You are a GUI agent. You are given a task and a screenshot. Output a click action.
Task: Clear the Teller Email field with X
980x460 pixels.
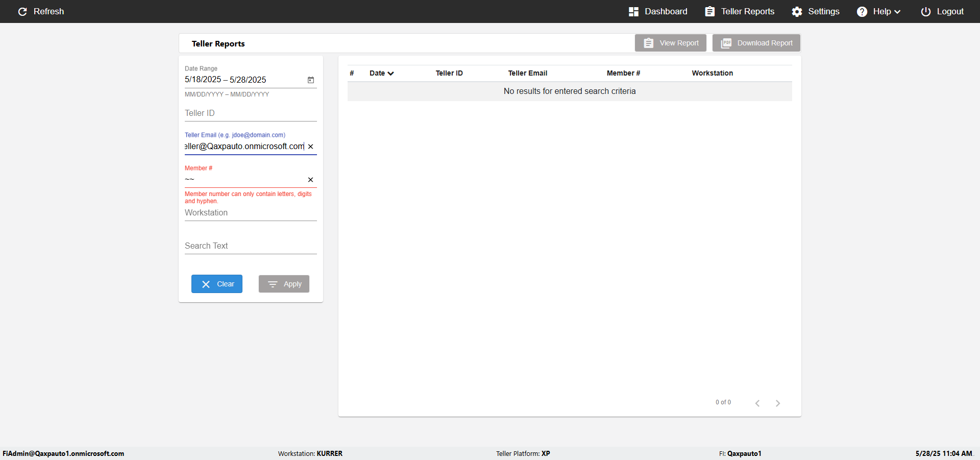click(x=310, y=147)
